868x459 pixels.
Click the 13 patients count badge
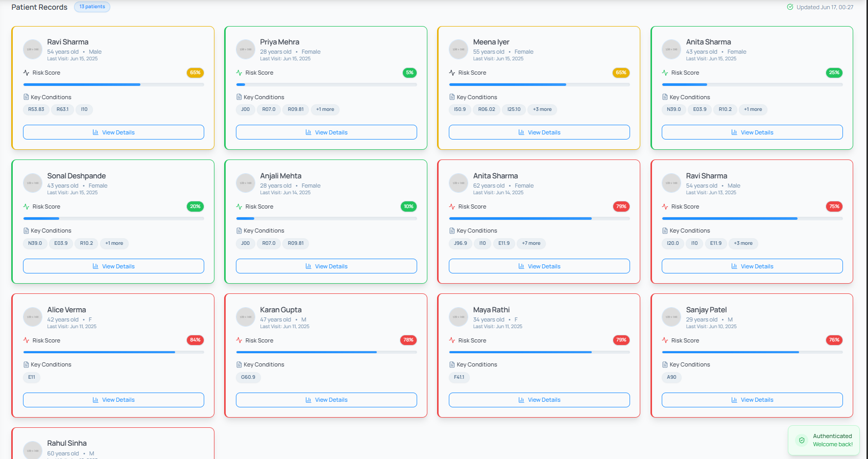(x=92, y=7)
